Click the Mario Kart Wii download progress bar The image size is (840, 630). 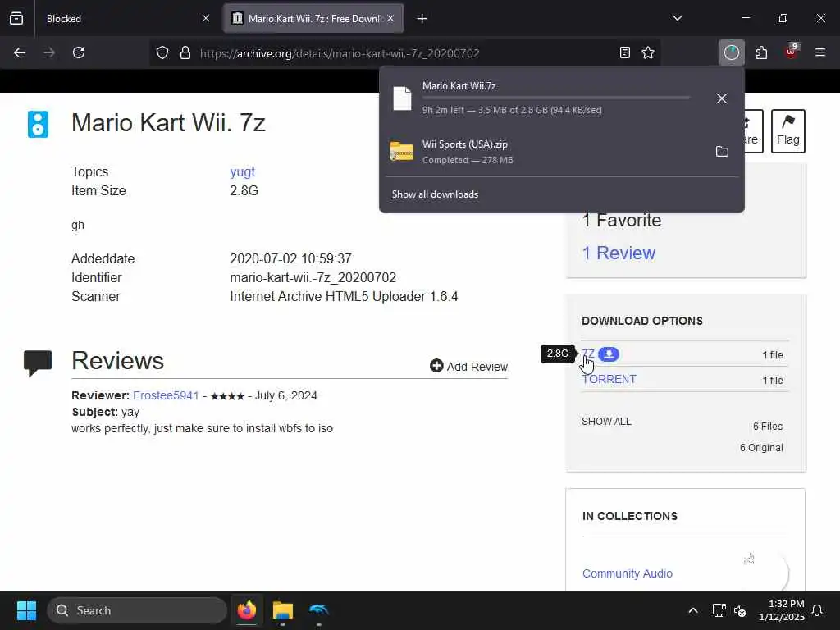tap(556, 98)
